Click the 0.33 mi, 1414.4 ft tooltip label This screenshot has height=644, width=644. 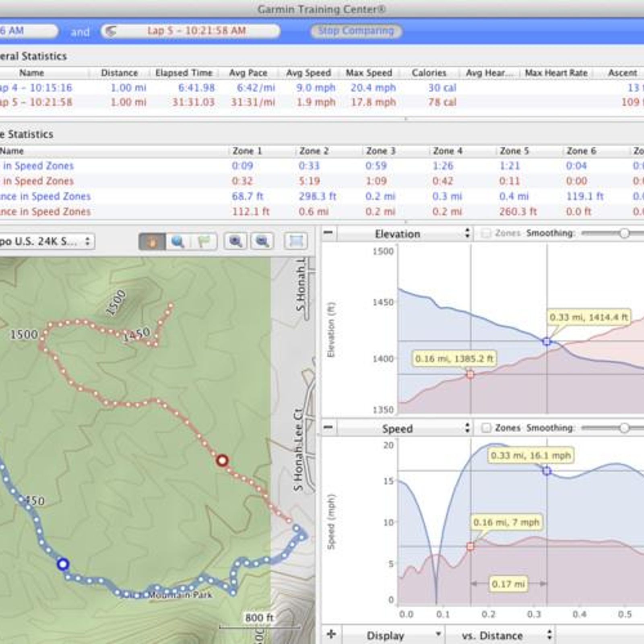click(x=588, y=317)
